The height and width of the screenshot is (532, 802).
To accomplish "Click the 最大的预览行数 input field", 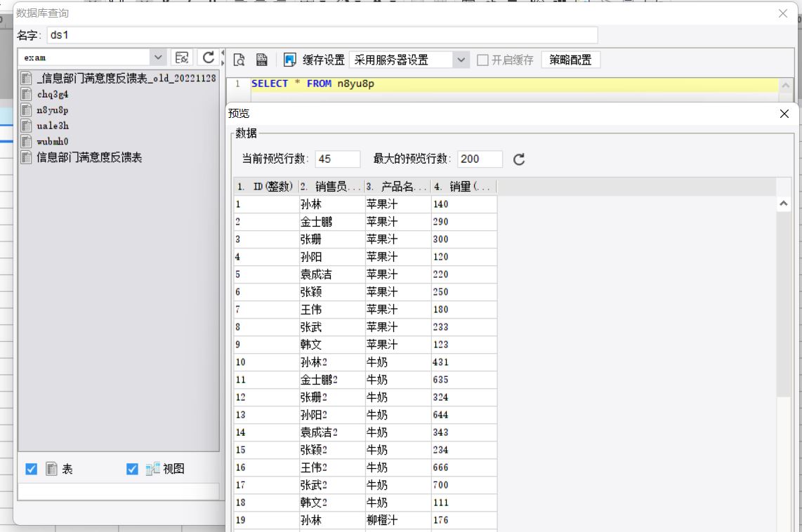I will click(x=480, y=159).
